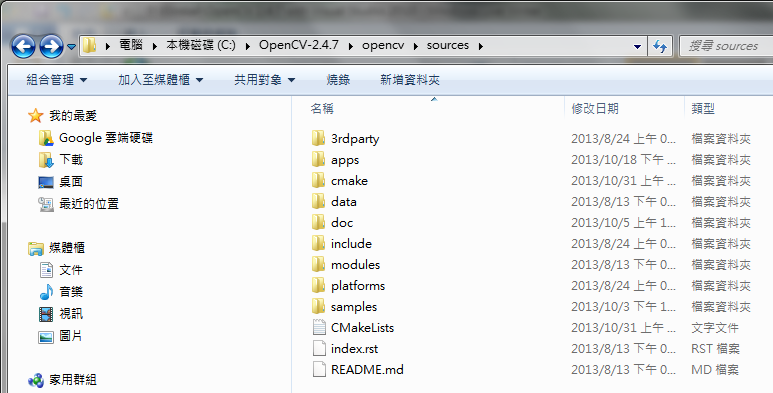Open 最近的位置 in the navigation pane
The image size is (773, 393).
89,204
